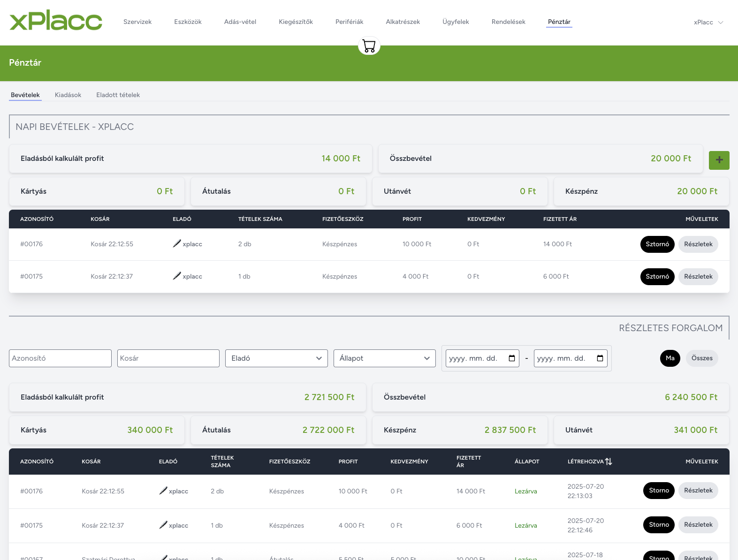
Task: Go to Rendelések
Action: click(x=509, y=22)
